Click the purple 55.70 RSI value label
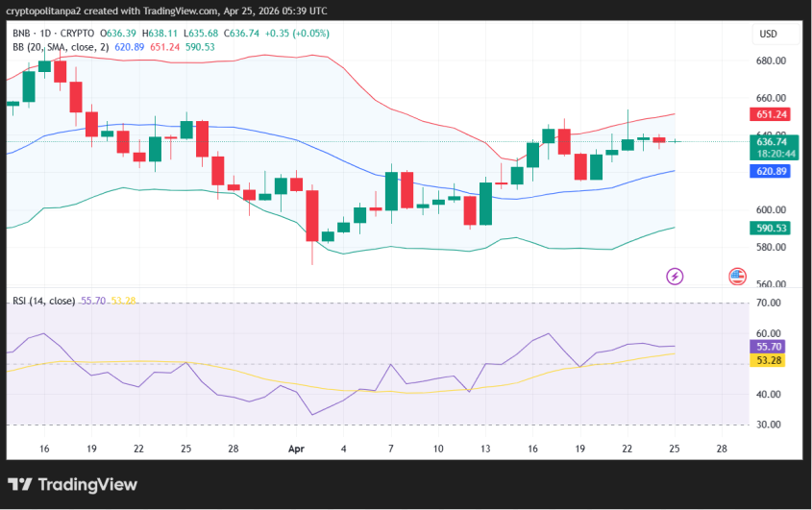The image size is (812, 510). pyautogui.click(x=773, y=346)
